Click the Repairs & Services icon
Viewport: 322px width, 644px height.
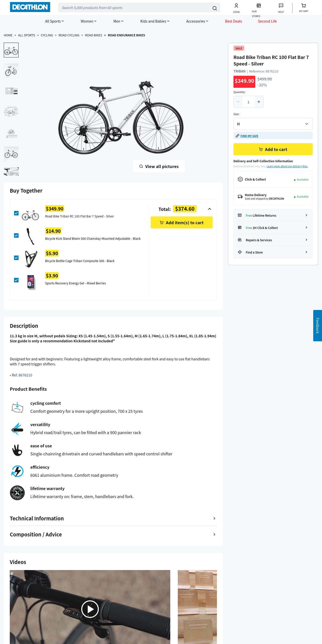240,240
